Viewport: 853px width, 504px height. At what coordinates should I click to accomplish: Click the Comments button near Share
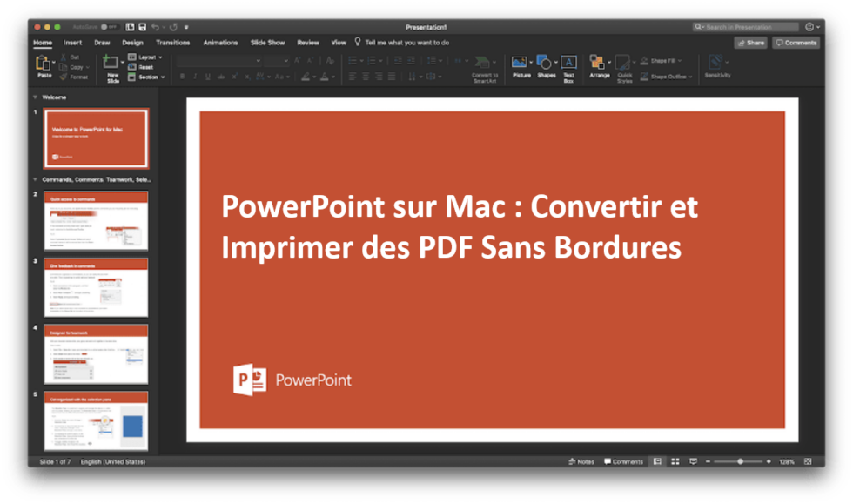796,43
